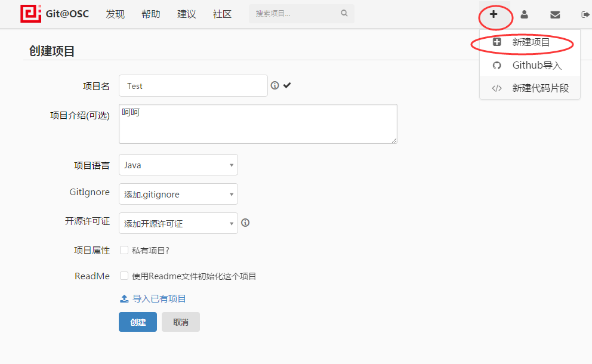Open the 项目语言 Java dropdown
The width and height of the screenshot is (592, 364).
[178, 165]
